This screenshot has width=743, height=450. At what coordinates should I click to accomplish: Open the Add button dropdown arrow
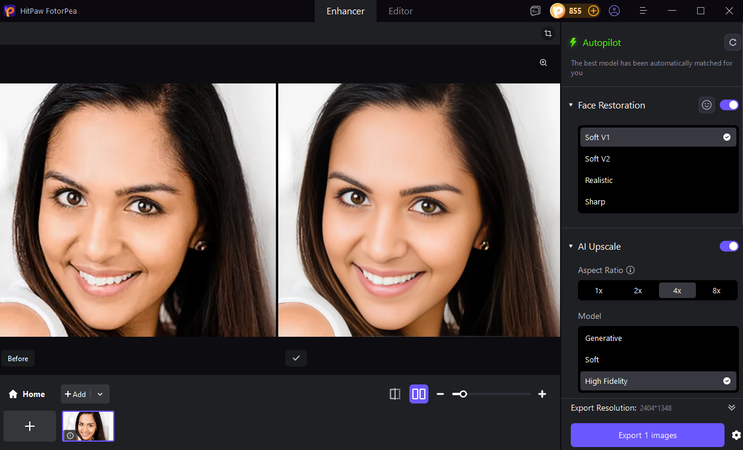pos(100,394)
